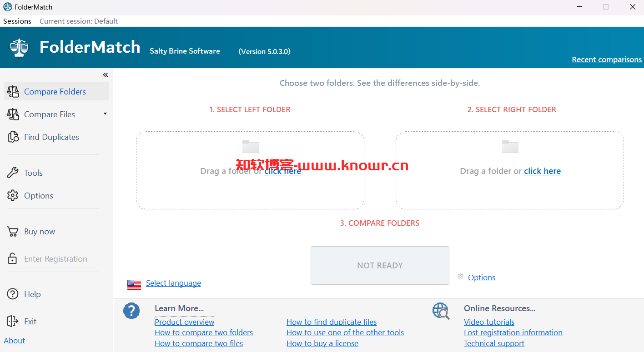Collapse the sidebar with double chevron
Screen dimensions: 644x352
coord(105,75)
